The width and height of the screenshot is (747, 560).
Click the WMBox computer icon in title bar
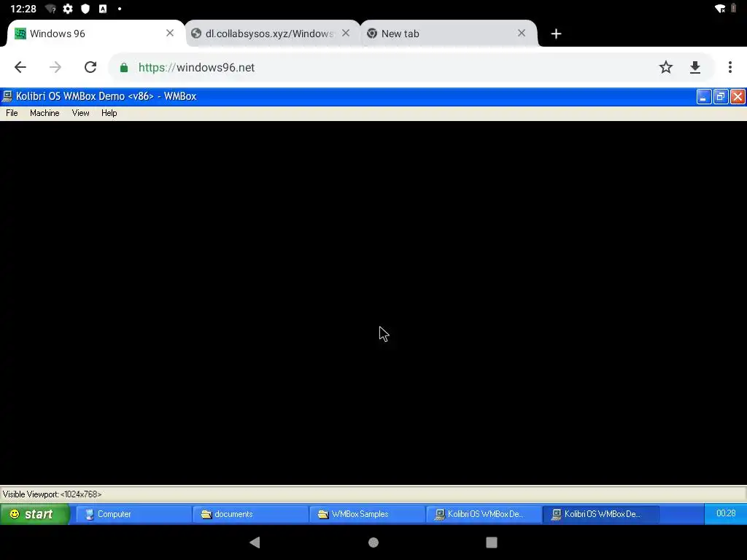(x=7, y=96)
